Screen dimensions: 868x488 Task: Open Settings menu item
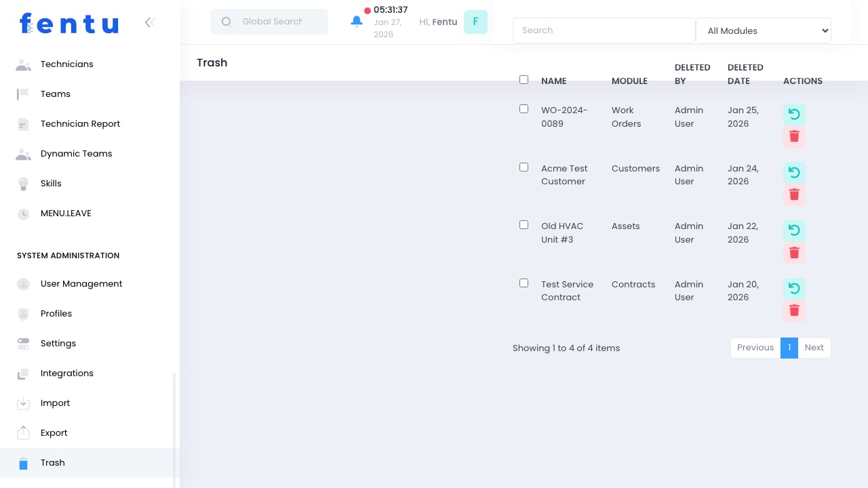[90, 344]
